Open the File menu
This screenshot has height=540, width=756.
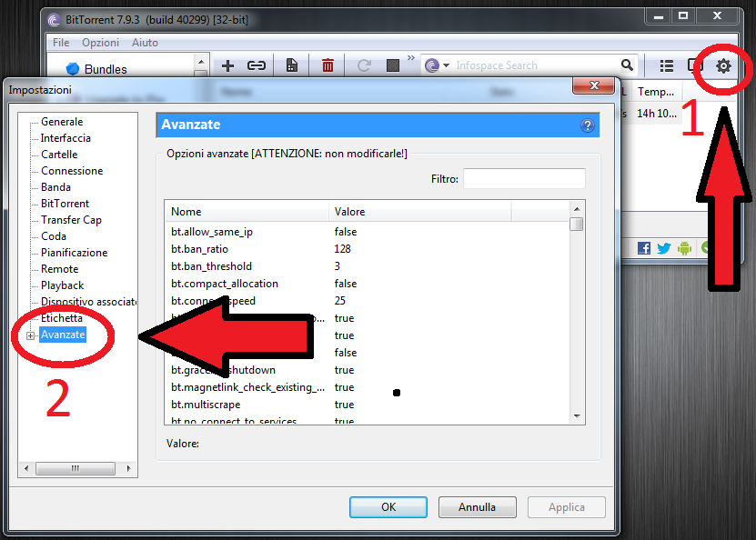[x=61, y=43]
